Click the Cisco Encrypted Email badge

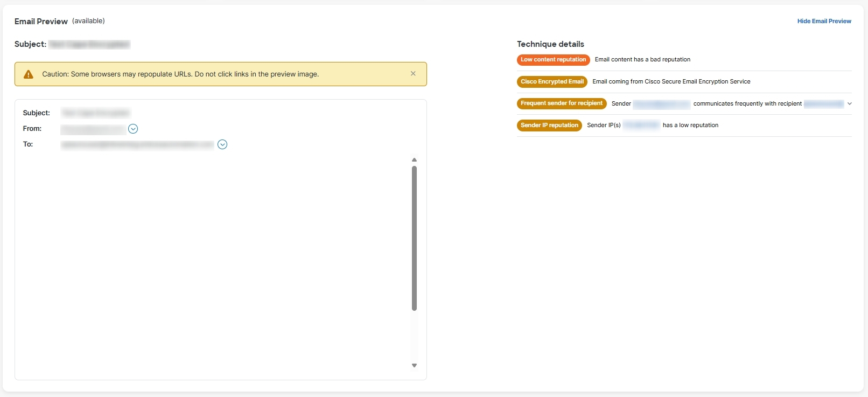tap(552, 82)
